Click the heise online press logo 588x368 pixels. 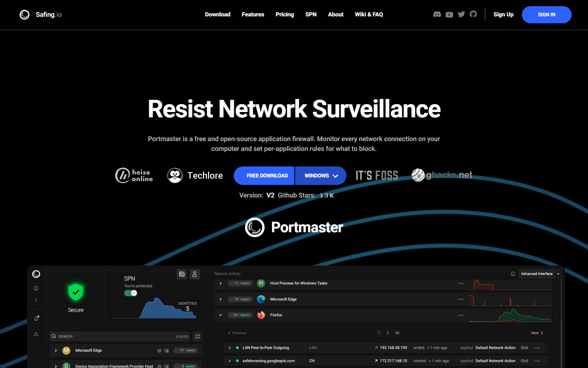coord(134,175)
